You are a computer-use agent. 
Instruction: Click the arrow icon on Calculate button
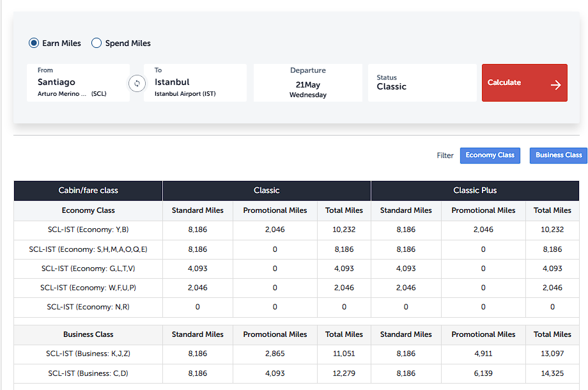(x=555, y=84)
